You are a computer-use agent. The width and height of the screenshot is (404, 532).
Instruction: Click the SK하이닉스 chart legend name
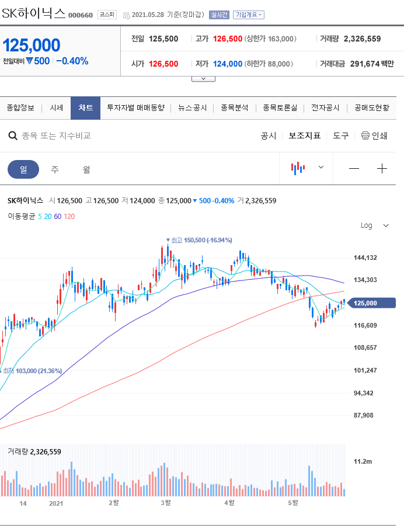coord(26,200)
